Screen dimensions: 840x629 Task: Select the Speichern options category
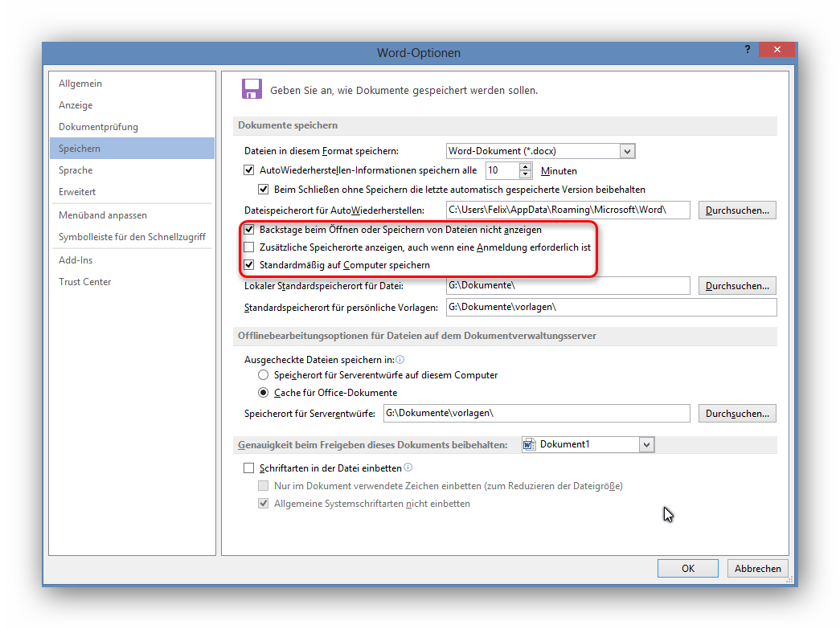pyautogui.click(x=133, y=149)
